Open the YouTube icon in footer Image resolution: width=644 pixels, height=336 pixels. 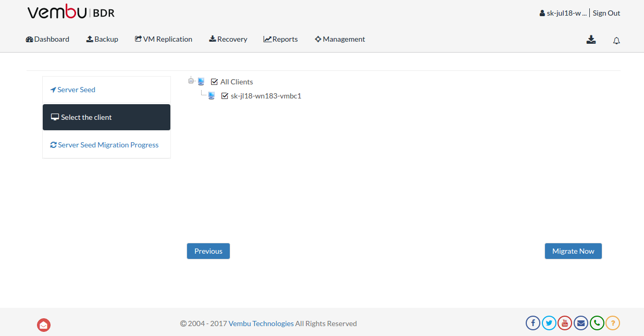coord(565,323)
